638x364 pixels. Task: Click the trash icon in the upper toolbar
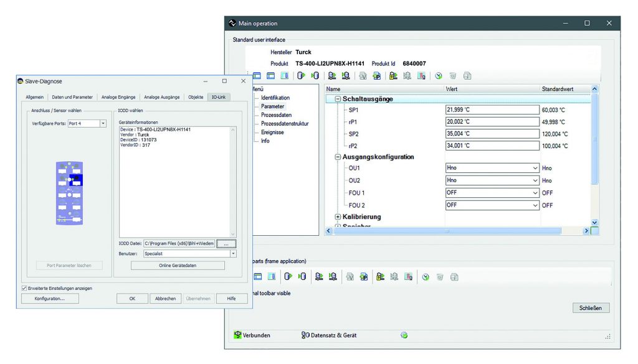(453, 76)
